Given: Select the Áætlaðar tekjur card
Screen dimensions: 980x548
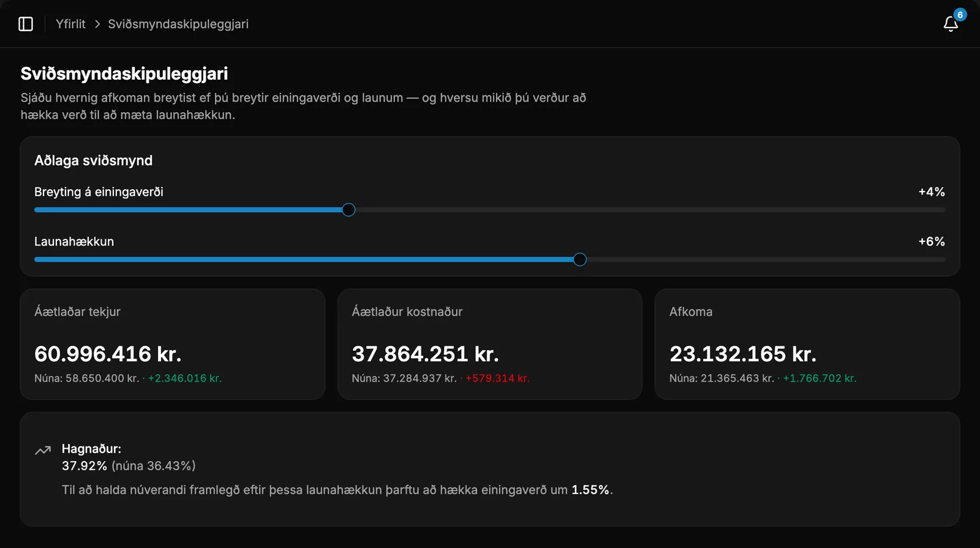Looking at the screenshot, I should pos(173,344).
